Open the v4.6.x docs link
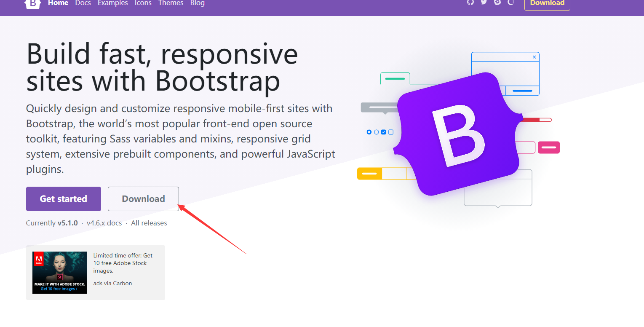The width and height of the screenshot is (644, 327). pos(104,222)
